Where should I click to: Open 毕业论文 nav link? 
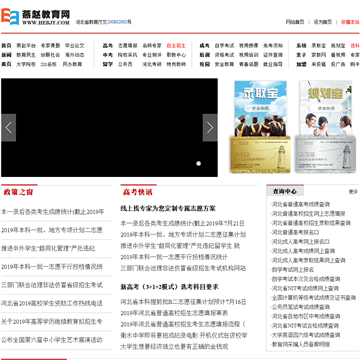pyautogui.click(x=75, y=46)
